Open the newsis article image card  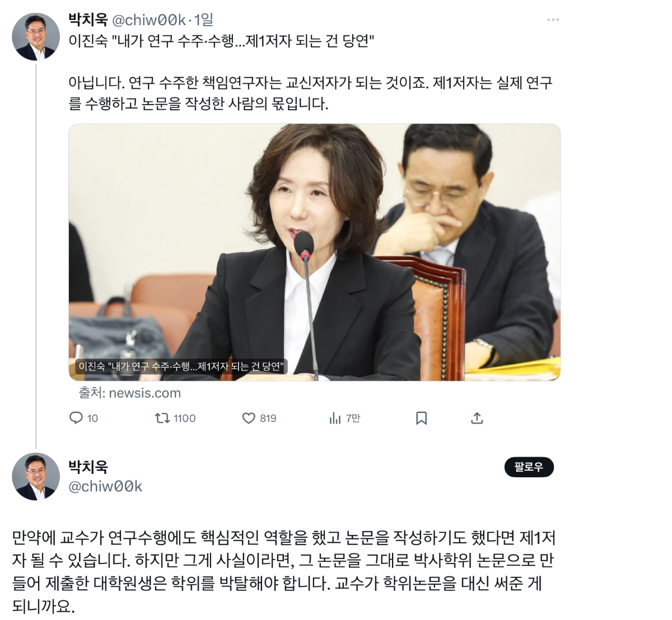(x=315, y=252)
